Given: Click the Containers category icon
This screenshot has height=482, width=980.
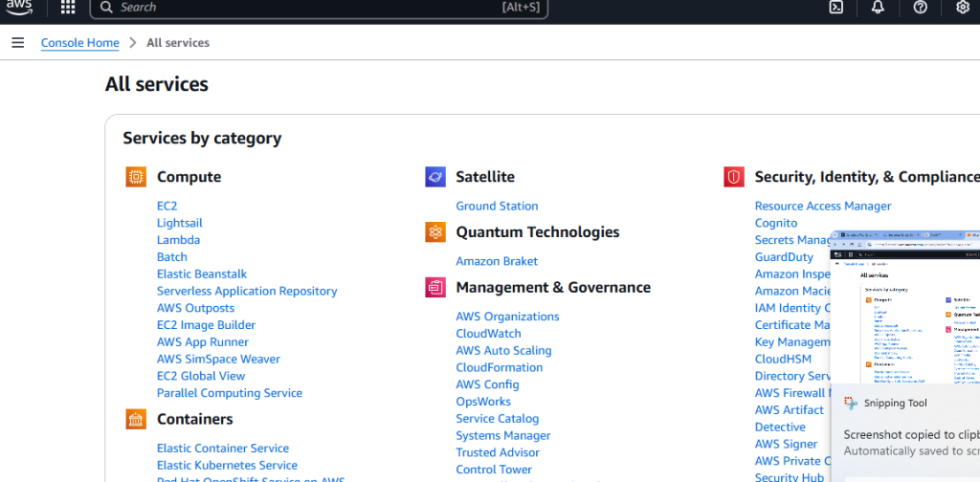Looking at the screenshot, I should (136, 420).
